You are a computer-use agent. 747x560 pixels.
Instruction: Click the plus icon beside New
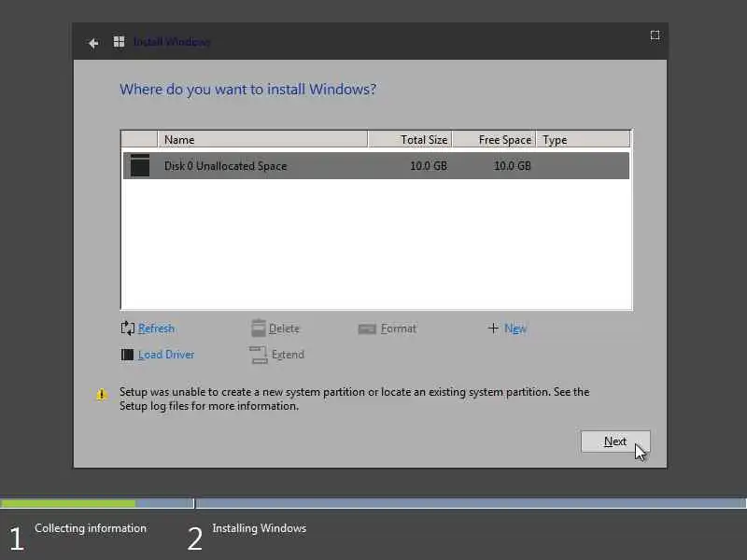tap(493, 329)
